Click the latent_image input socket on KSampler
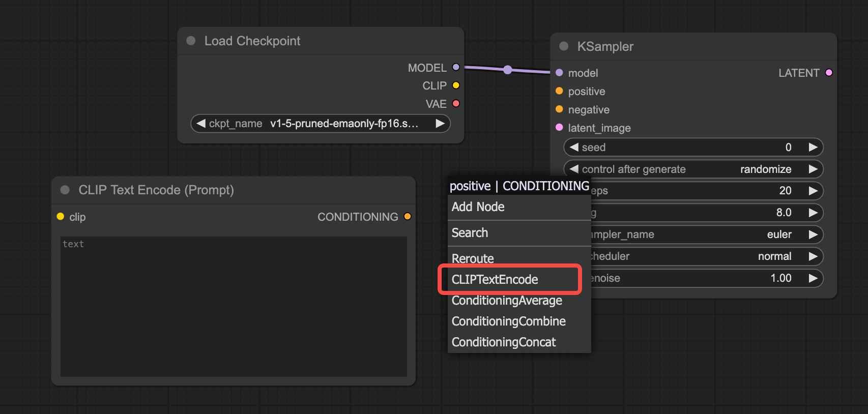Viewport: 868px width, 414px height. (x=559, y=128)
